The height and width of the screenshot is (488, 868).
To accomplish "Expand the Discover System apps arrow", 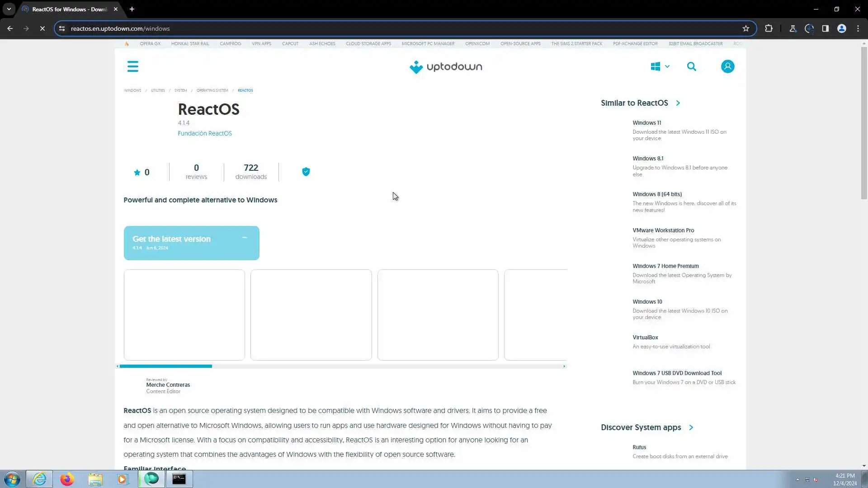I will 691,427.
